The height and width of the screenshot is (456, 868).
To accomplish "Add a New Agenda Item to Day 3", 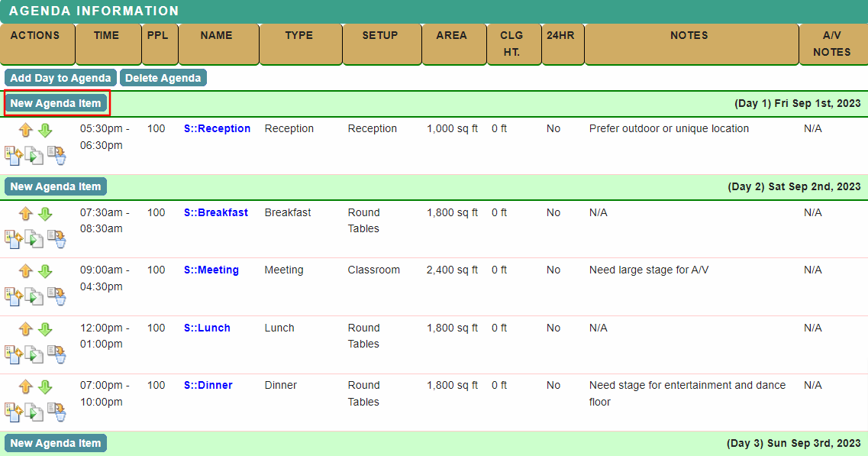I will (56, 444).
